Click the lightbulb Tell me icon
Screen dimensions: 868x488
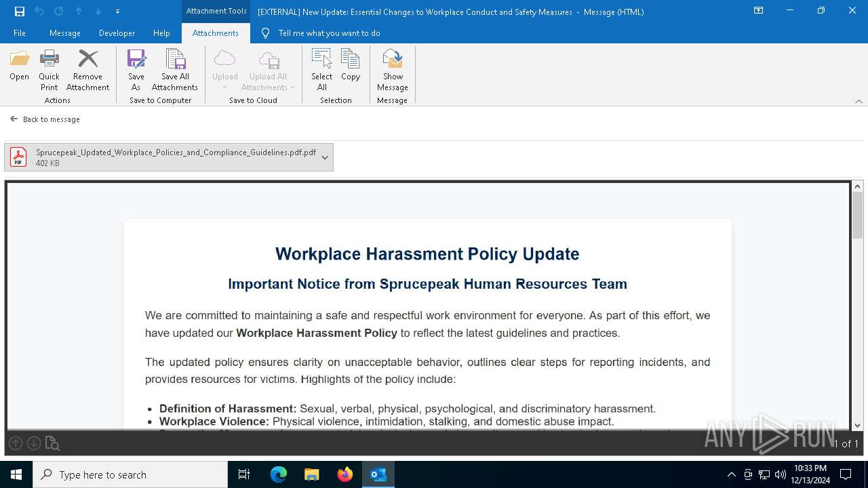(x=265, y=33)
